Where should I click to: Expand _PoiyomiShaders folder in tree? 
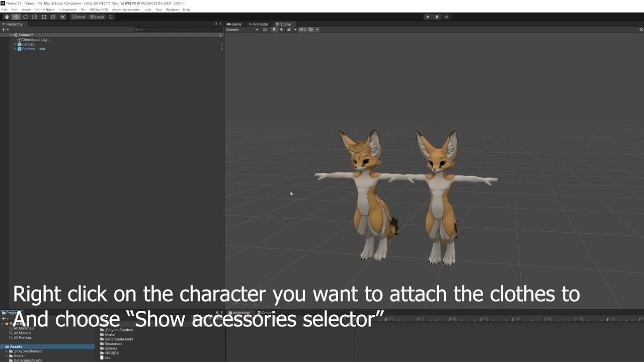click(x=7, y=351)
